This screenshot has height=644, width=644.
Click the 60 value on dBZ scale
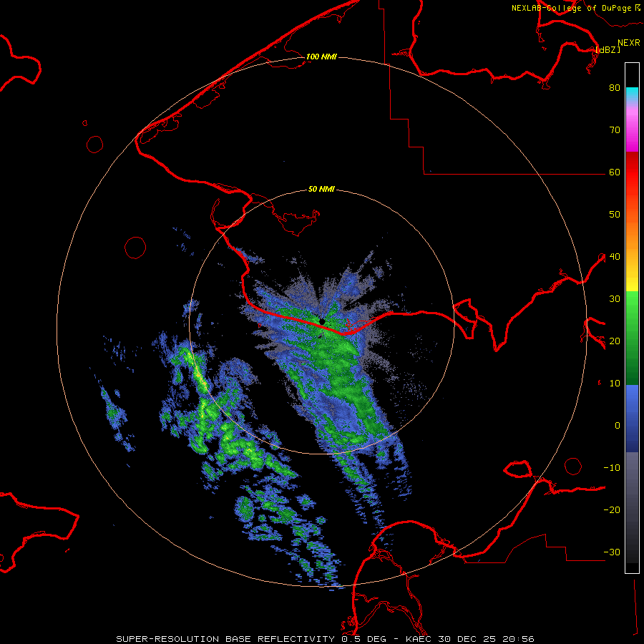(615, 172)
